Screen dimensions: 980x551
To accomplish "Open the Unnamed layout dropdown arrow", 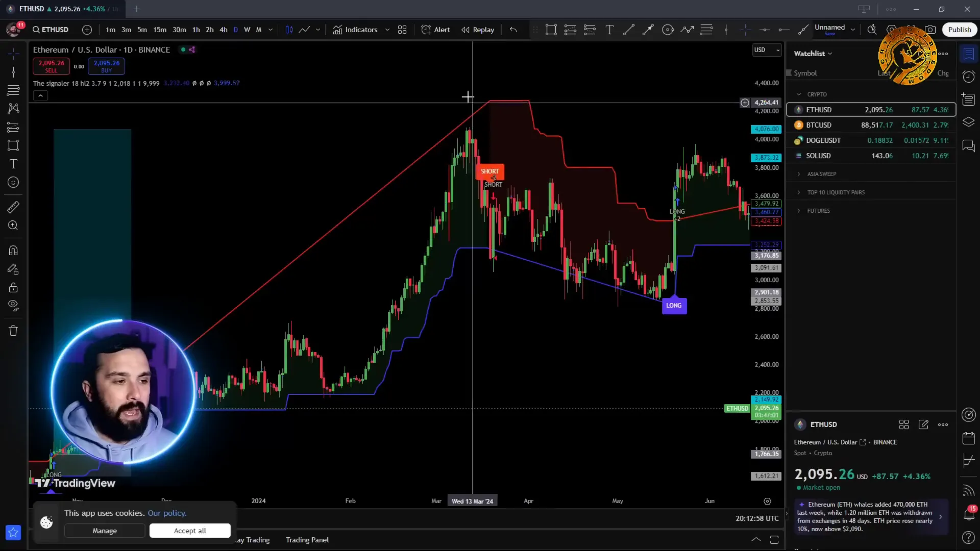I will (853, 30).
